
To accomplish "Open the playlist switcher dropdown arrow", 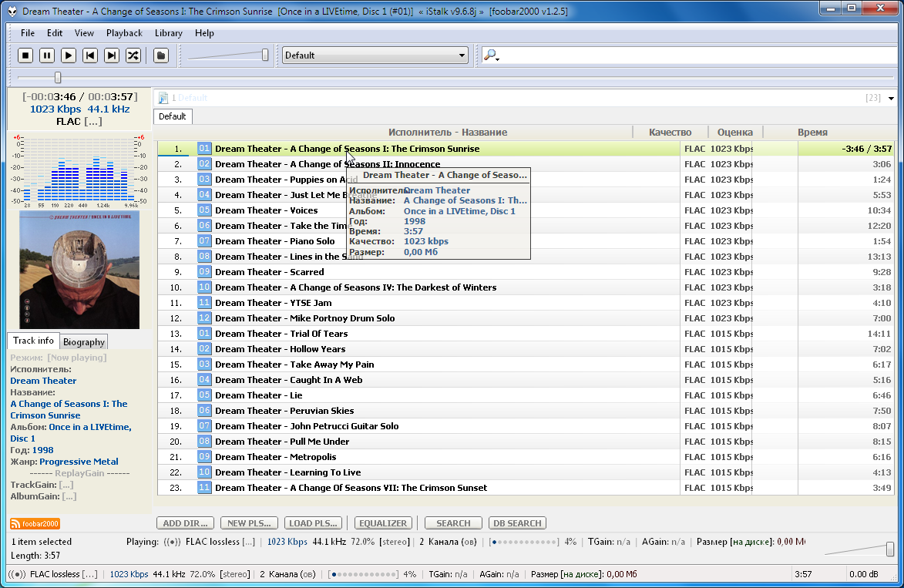I will (x=891, y=99).
